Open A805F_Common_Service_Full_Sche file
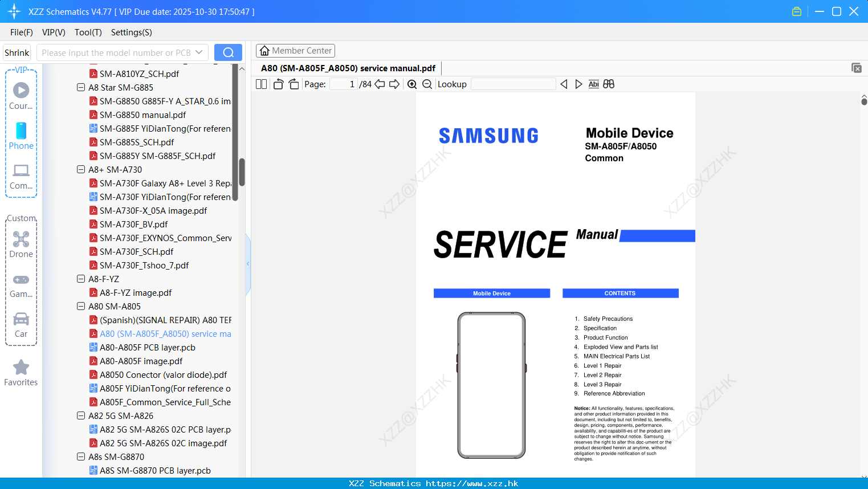This screenshot has height=489, width=868. pyautogui.click(x=160, y=402)
